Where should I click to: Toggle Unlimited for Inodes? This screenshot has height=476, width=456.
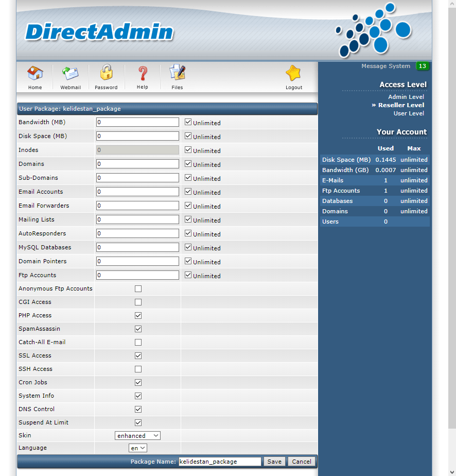(x=188, y=150)
